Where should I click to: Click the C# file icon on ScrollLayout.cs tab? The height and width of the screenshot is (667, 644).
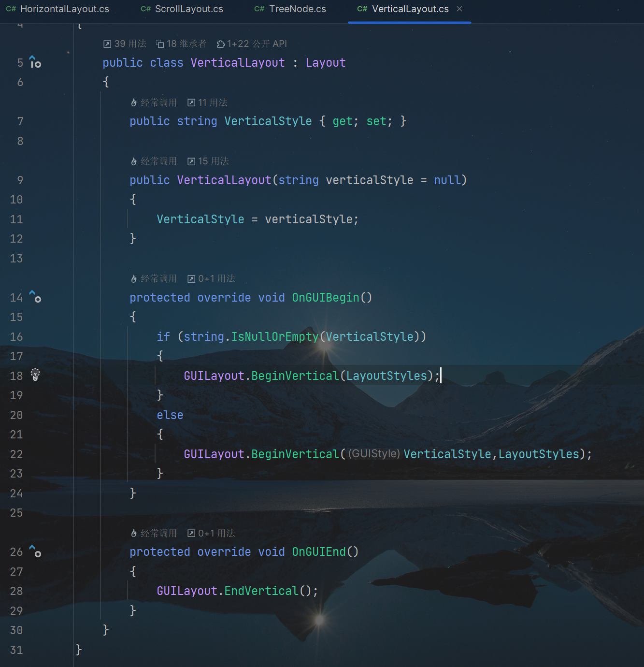[x=146, y=9]
